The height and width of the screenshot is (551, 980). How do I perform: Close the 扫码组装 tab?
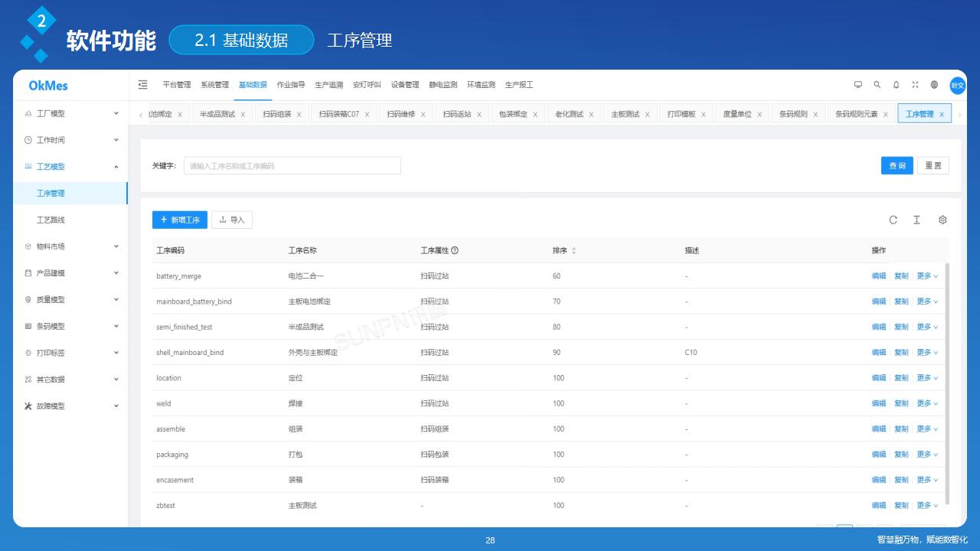pyautogui.click(x=299, y=114)
